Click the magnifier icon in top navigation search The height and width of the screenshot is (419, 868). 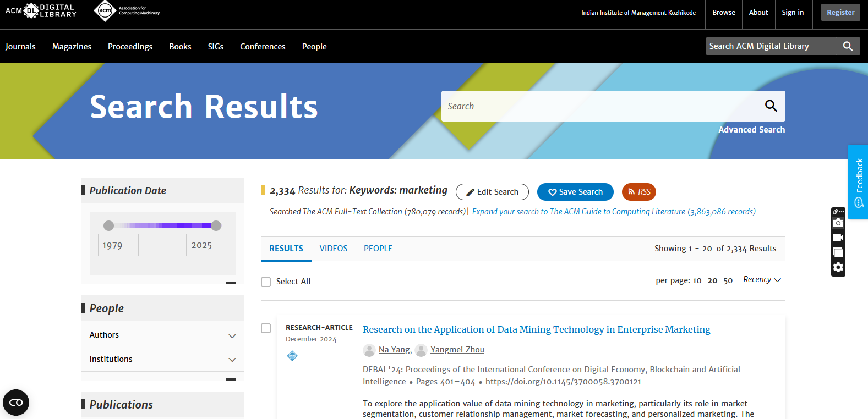click(848, 46)
